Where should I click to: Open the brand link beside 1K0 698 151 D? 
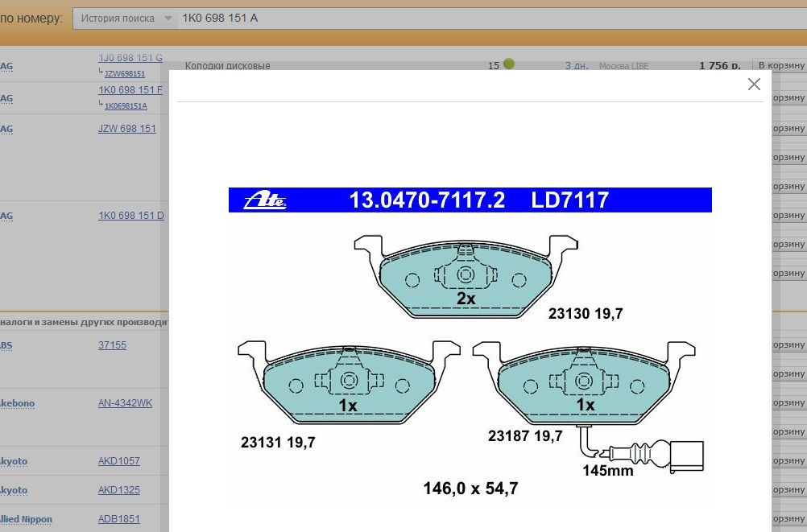6,216
